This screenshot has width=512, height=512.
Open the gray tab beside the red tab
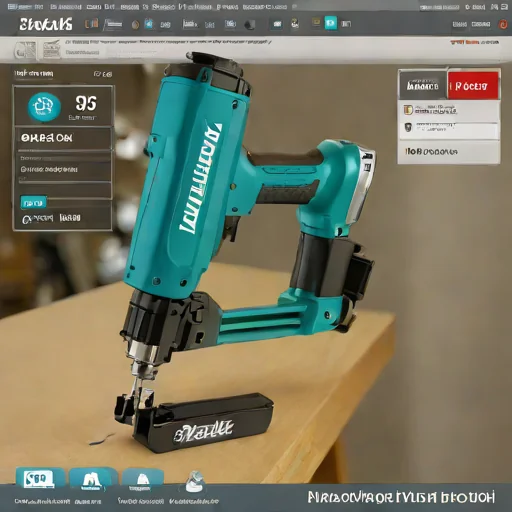click(423, 86)
